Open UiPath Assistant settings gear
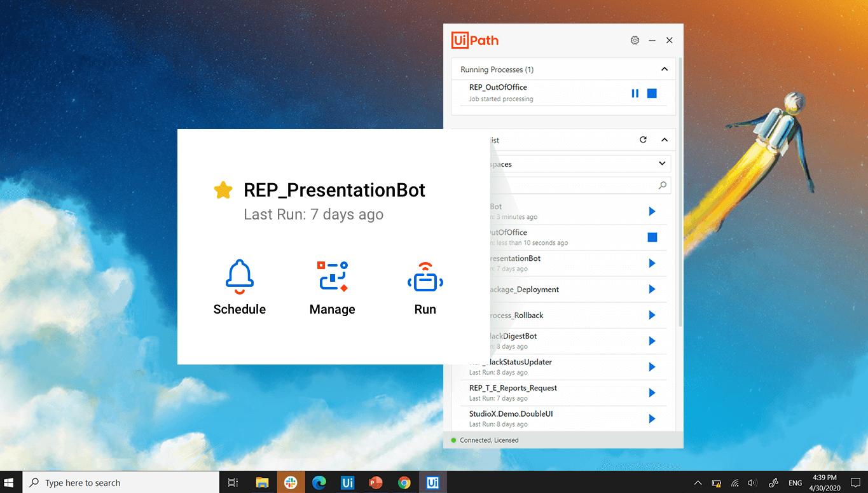The height and width of the screenshot is (493, 868). coord(635,40)
